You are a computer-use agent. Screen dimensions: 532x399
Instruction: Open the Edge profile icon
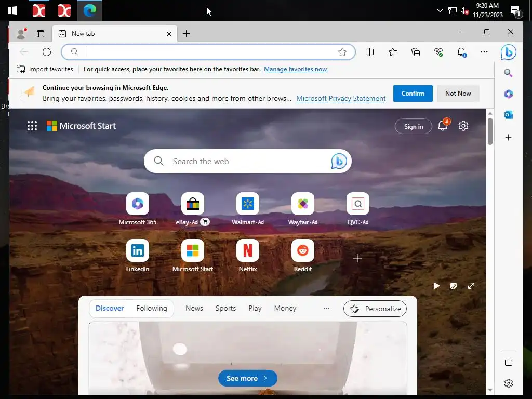(21, 33)
